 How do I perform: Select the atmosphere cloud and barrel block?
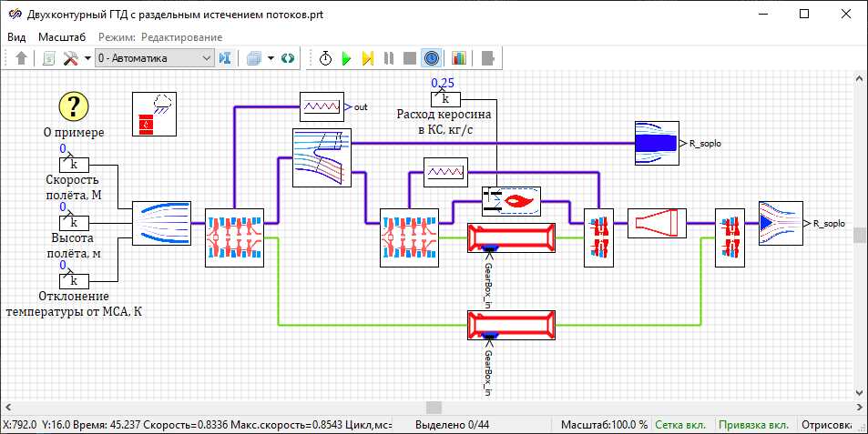(154, 114)
